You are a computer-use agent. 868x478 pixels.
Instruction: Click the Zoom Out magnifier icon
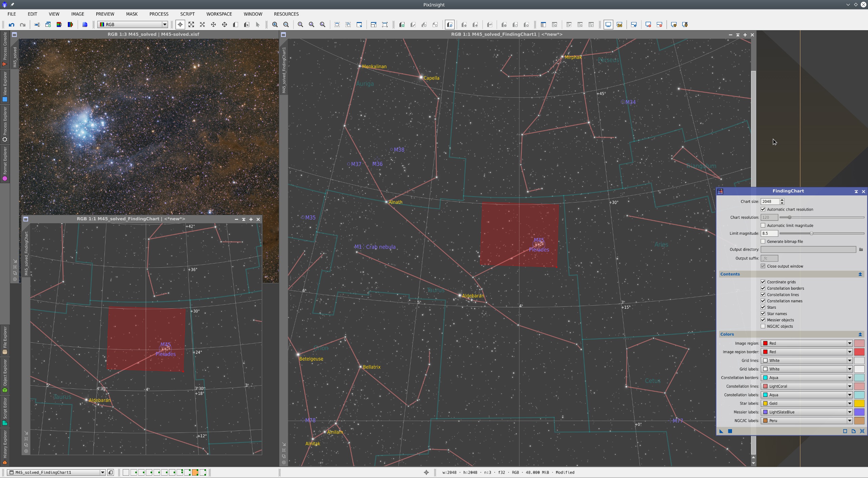pyautogui.click(x=286, y=24)
